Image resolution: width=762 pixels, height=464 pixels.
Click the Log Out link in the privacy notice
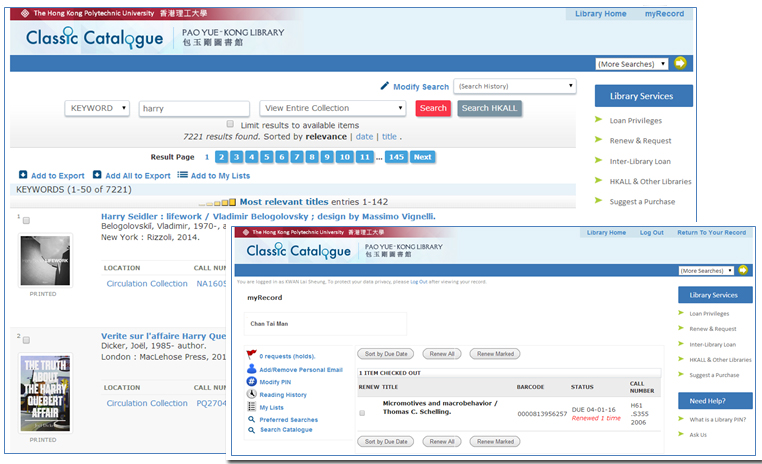pos(418,282)
